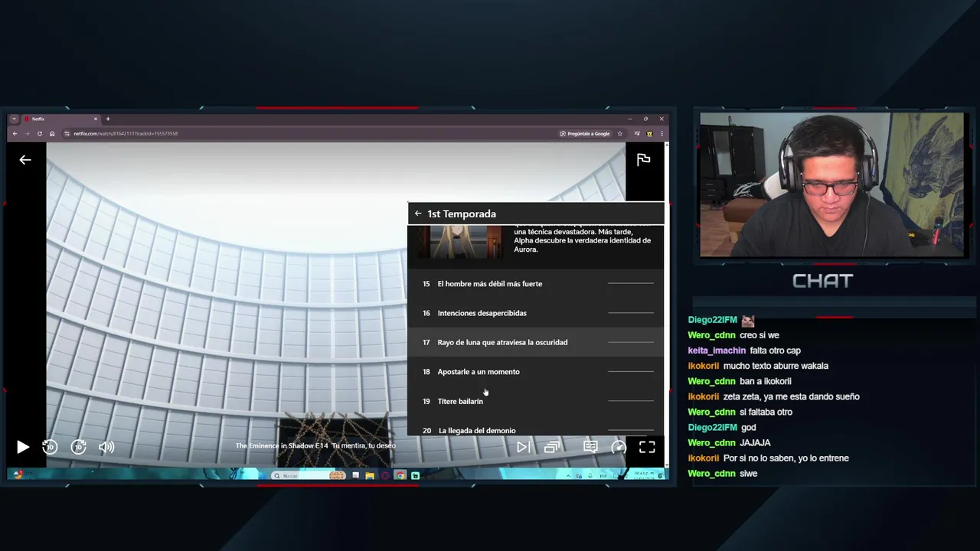Image resolution: width=980 pixels, height=551 pixels.
Task: Open playback speed control
Action: click(619, 447)
